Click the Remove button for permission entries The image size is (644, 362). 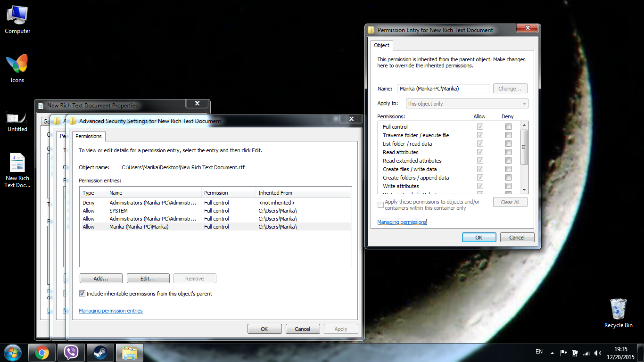coord(195,279)
